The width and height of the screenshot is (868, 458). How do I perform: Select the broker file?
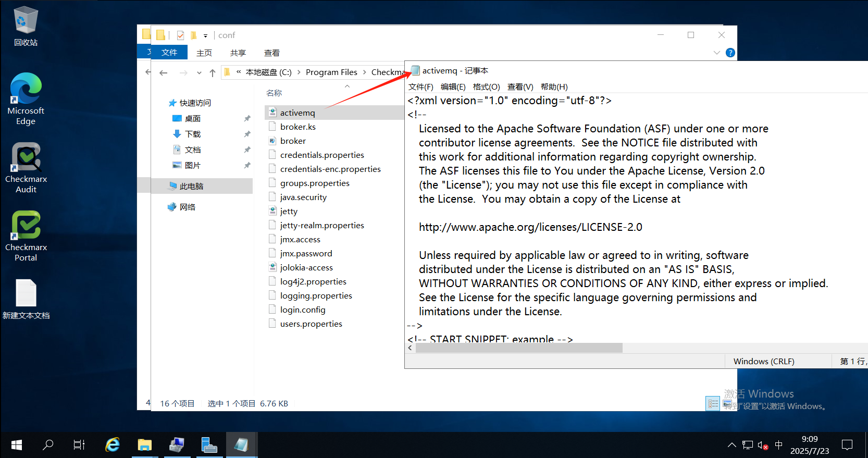293,141
